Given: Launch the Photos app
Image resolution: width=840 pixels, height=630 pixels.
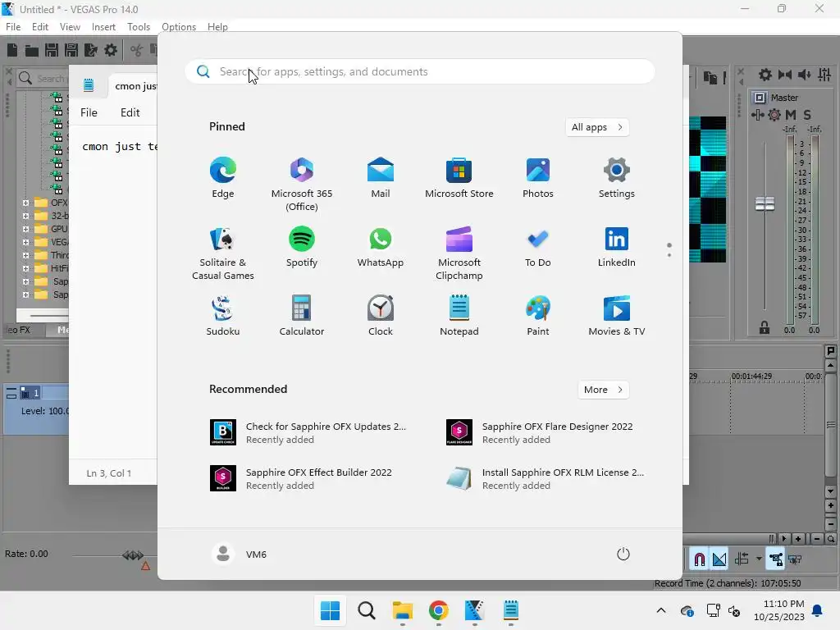Looking at the screenshot, I should point(538,178).
